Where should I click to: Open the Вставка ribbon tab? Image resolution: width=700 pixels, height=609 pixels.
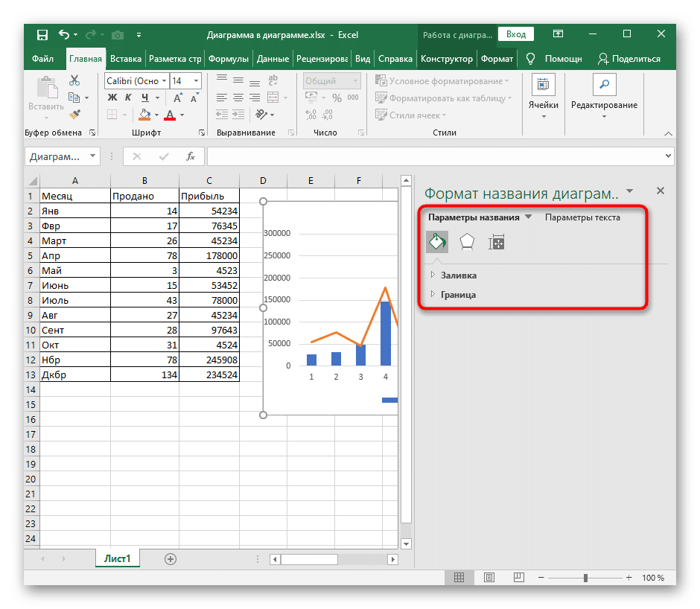coord(126,59)
